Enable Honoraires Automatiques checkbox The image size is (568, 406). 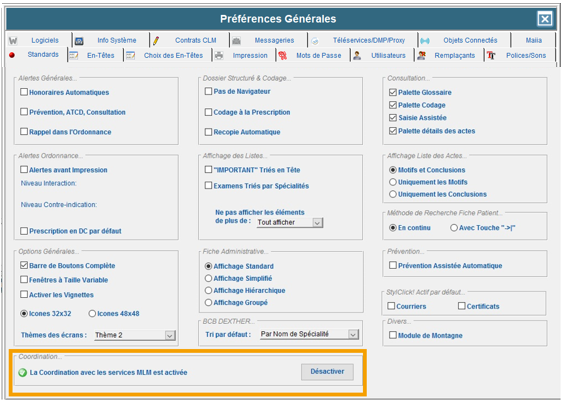(x=24, y=92)
